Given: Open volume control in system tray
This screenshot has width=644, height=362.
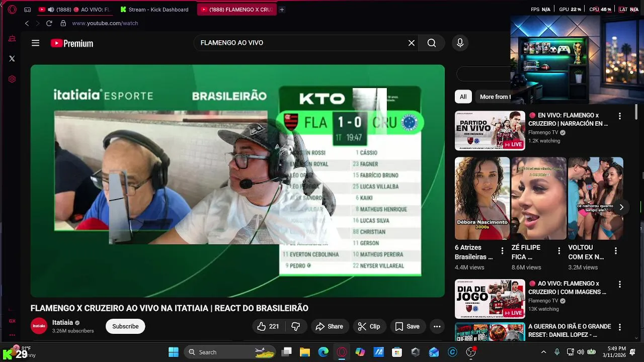Looking at the screenshot, I should click(x=581, y=352).
